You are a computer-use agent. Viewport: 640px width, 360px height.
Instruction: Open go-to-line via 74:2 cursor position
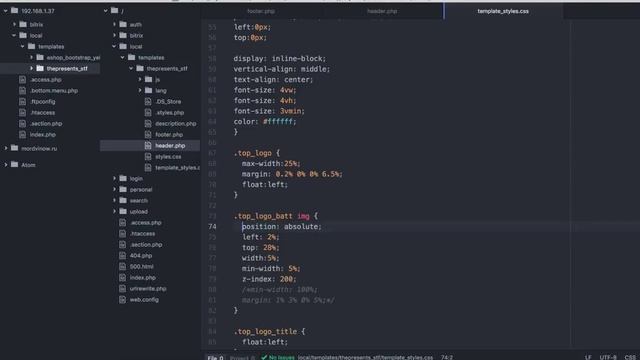(447, 358)
